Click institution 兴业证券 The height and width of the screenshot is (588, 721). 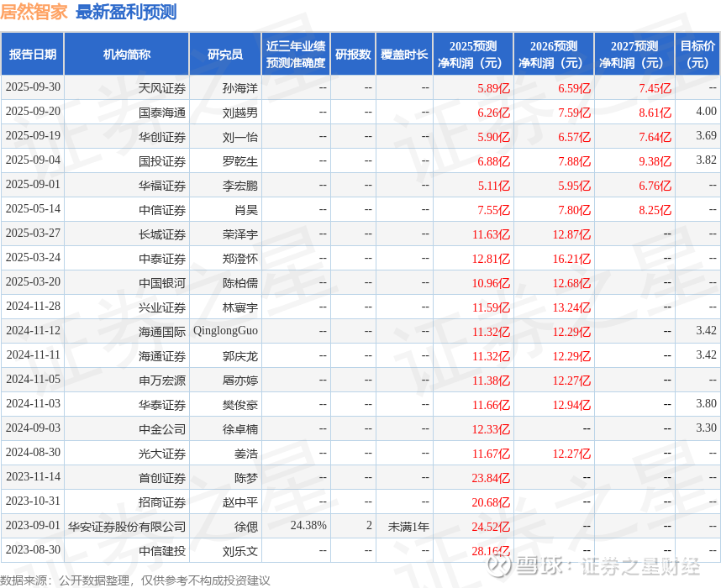pos(162,307)
